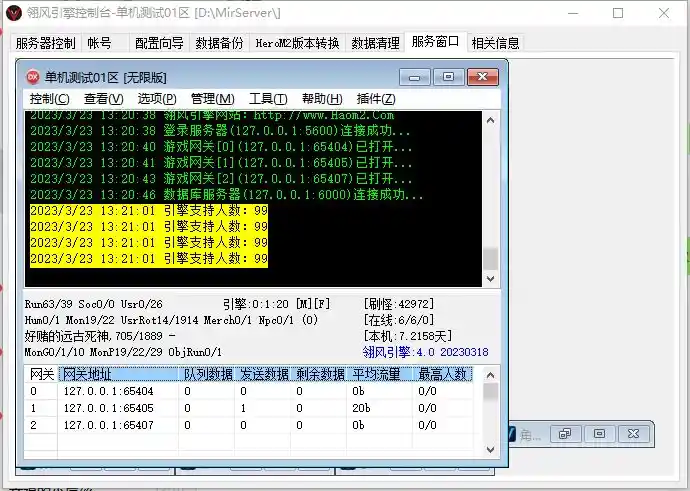690x491 pixels.
Task: Open the 工具(T) menu
Action: tap(268, 99)
